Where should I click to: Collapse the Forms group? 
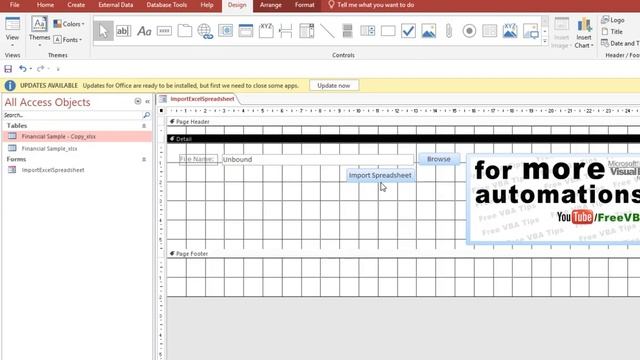(144, 159)
